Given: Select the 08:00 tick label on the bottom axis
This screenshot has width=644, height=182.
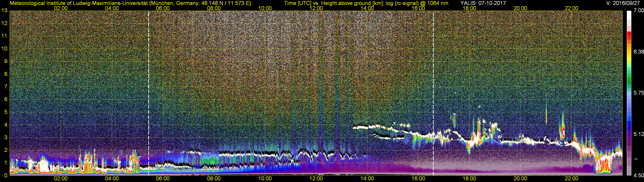Looking at the screenshot, I should [x=214, y=179].
